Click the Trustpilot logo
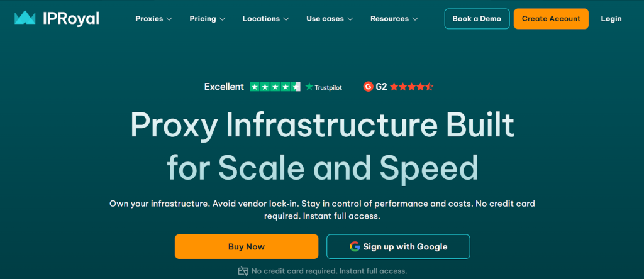 tap(324, 87)
